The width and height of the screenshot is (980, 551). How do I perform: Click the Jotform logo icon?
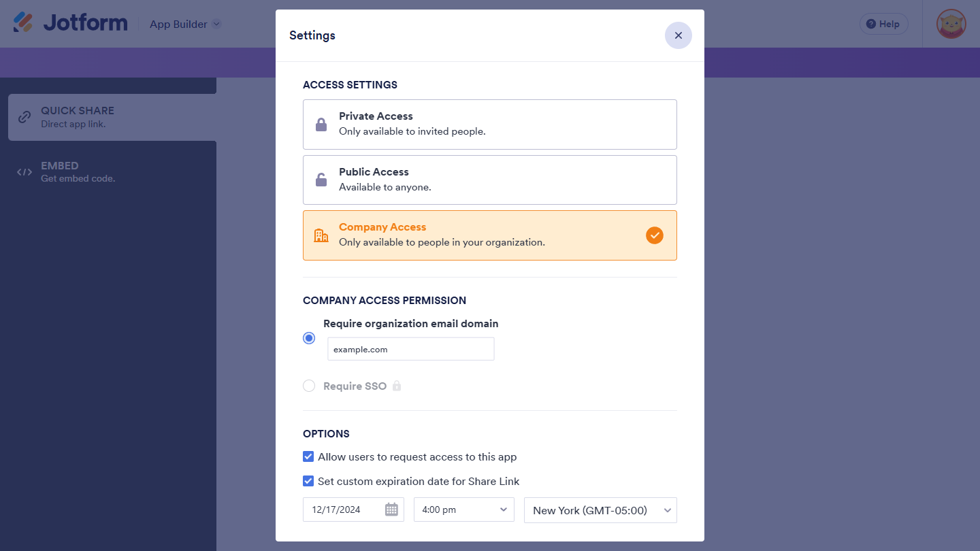pos(23,22)
